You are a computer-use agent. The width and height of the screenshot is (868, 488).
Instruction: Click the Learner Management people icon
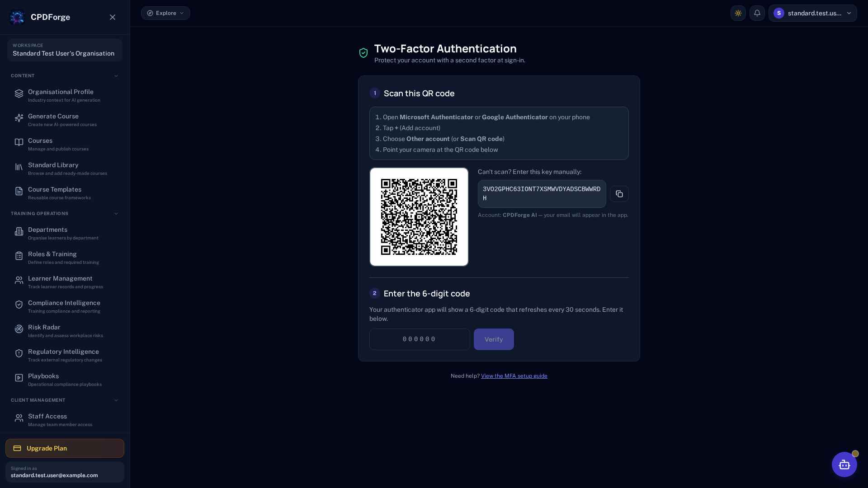pyautogui.click(x=19, y=280)
